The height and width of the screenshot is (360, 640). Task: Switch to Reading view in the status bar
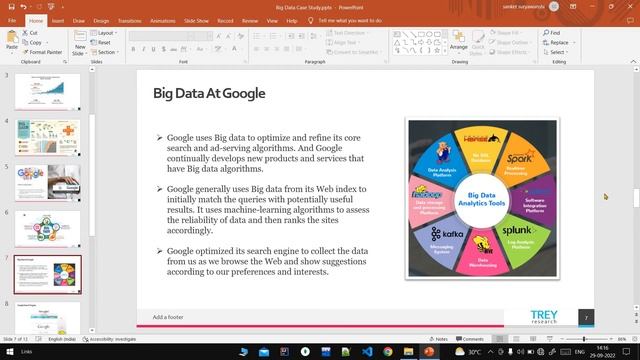point(533,339)
